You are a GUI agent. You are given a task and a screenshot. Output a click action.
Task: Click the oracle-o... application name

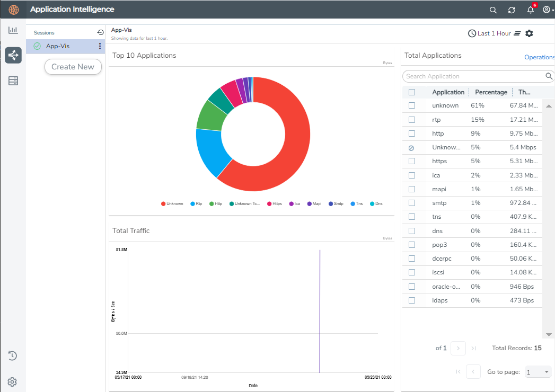[446, 287]
